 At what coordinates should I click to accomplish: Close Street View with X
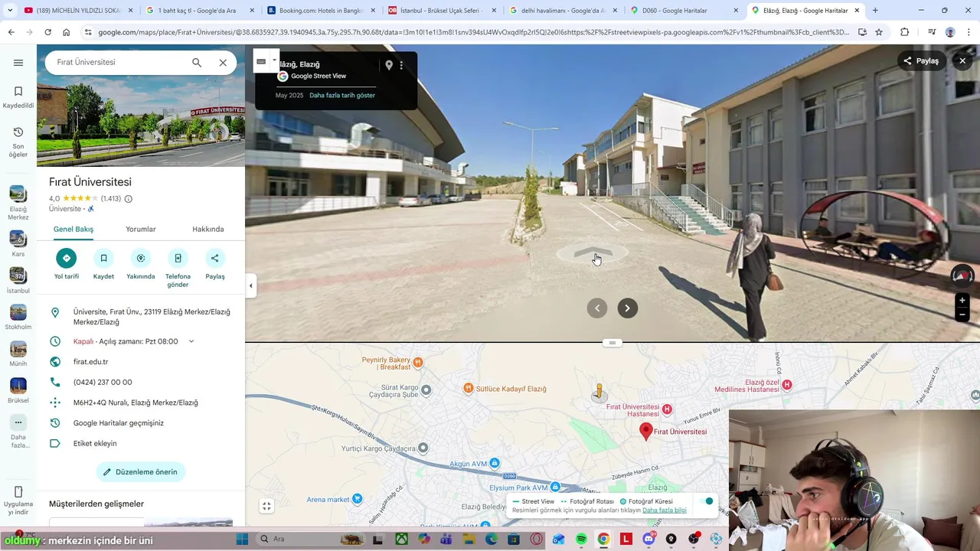[x=962, y=60]
